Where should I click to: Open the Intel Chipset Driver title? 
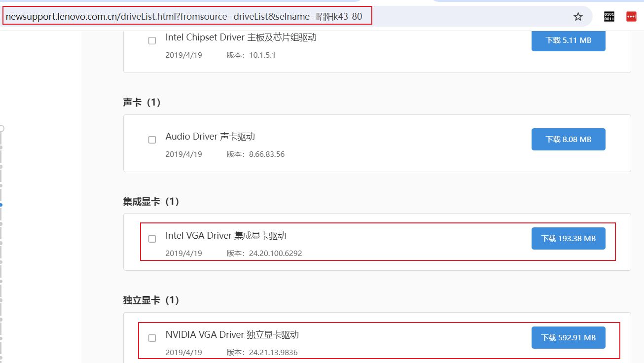point(241,37)
